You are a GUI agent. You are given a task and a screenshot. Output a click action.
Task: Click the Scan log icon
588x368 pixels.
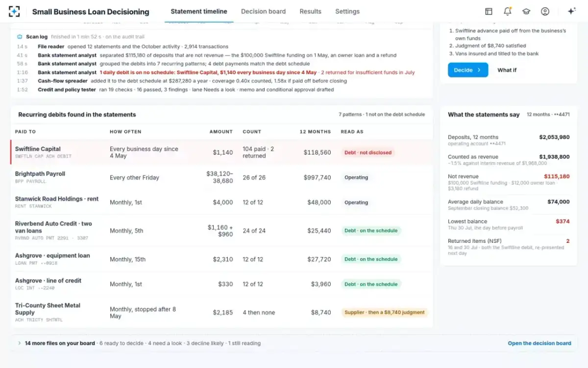tap(20, 37)
